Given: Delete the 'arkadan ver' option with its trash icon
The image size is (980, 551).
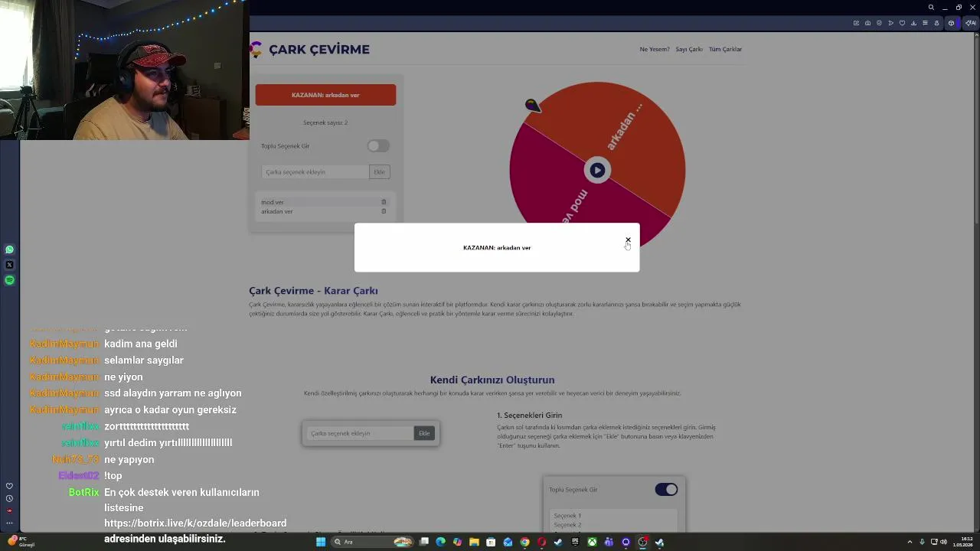Looking at the screenshot, I should [x=384, y=211].
